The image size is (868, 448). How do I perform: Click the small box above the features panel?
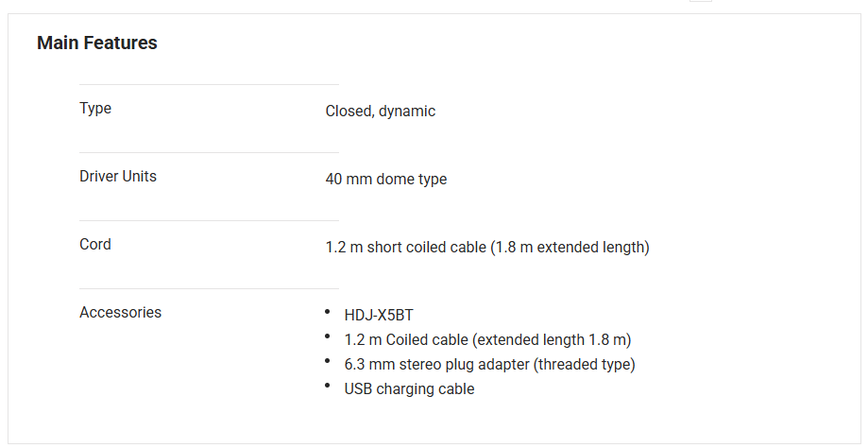tap(701, 1)
